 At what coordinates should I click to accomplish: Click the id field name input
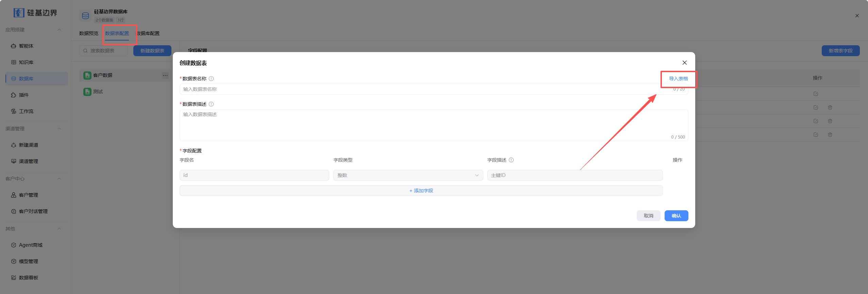254,175
